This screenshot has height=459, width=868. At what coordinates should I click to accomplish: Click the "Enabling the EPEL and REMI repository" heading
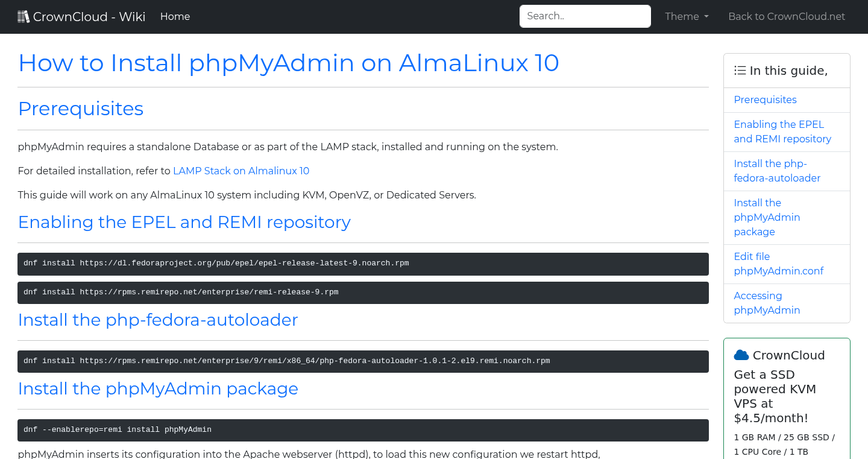pos(184,222)
